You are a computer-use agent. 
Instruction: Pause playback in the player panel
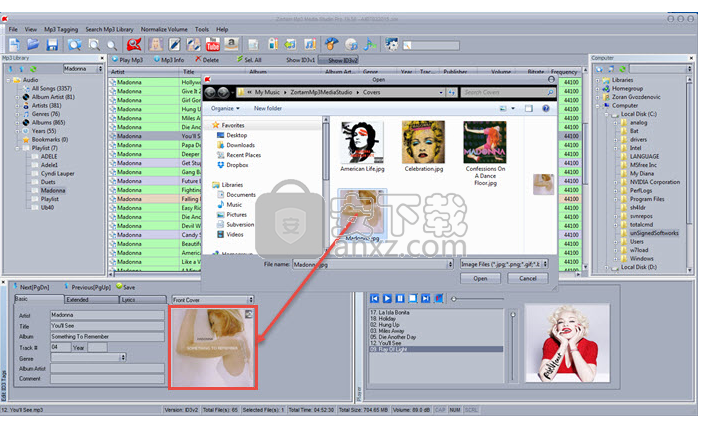pos(400,299)
